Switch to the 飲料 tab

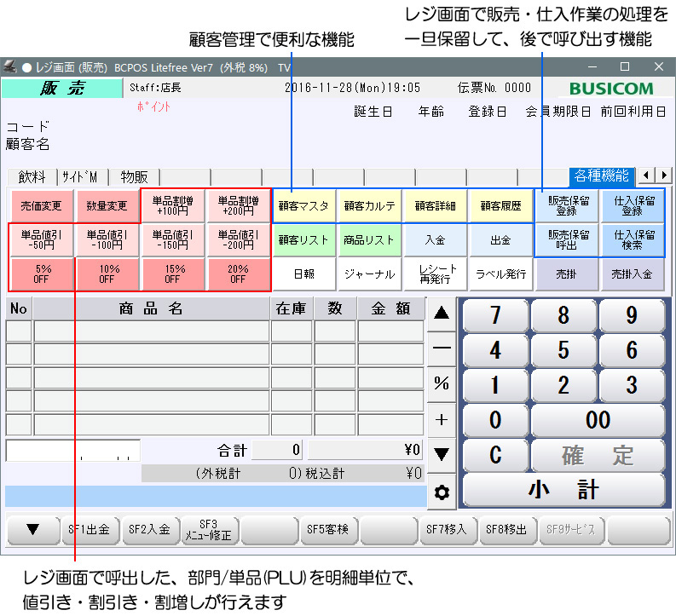tap(32, 176)
